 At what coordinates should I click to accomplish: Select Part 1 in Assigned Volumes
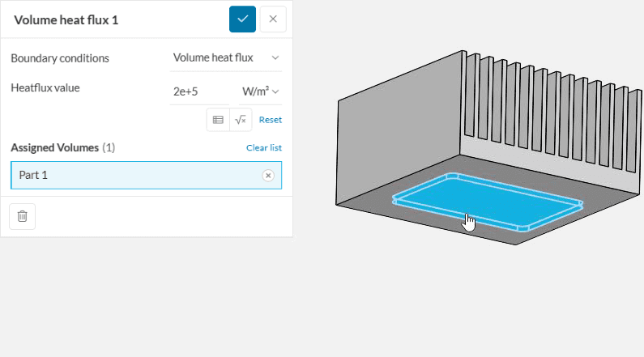coord(130,175)
